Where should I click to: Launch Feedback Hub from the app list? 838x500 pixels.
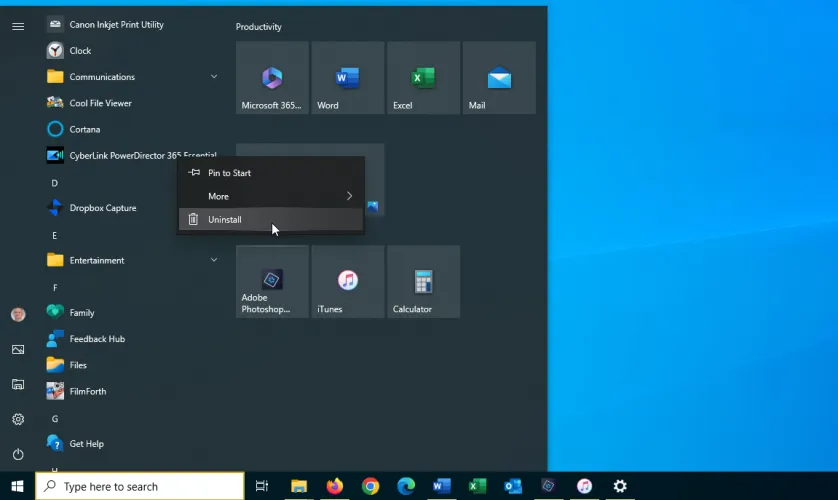coord(97,339)
